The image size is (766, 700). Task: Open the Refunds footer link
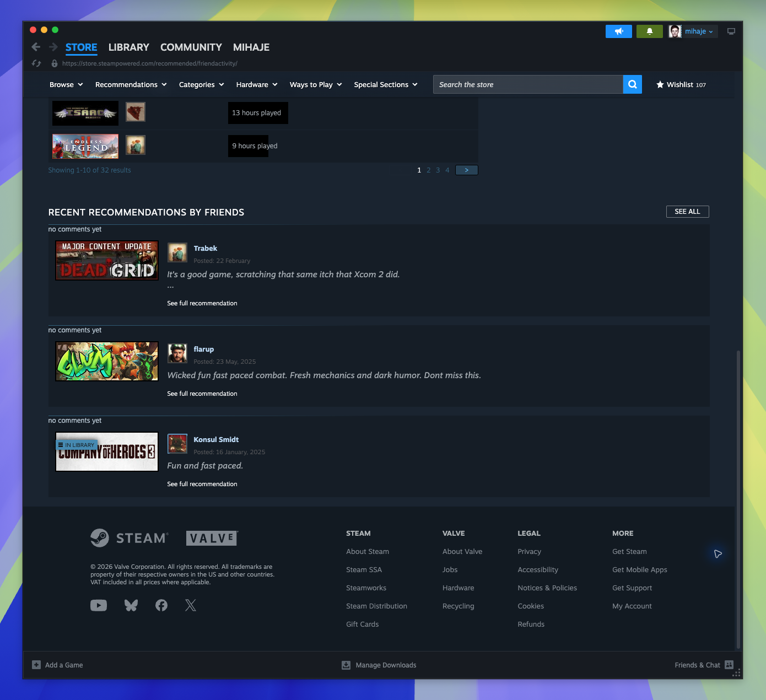click(531, 624)
